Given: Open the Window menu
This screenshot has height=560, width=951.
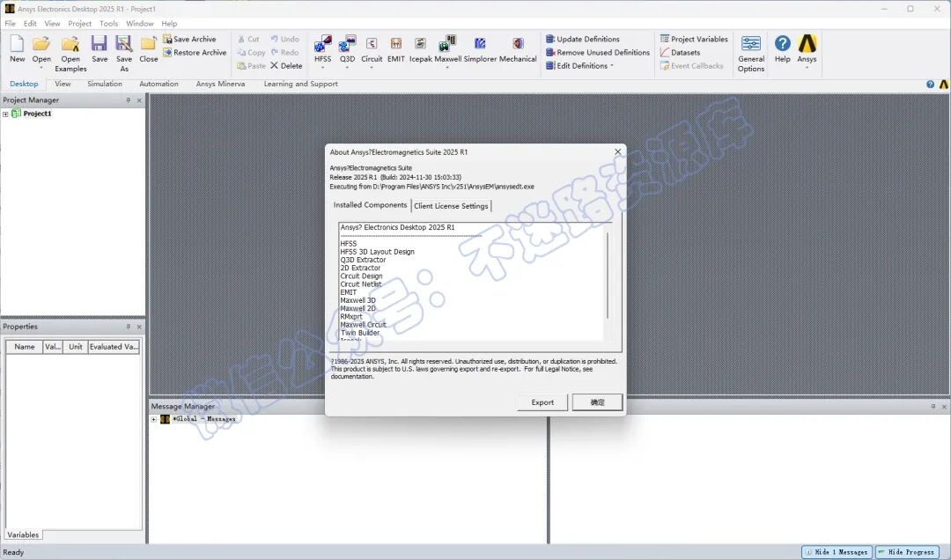Looking at the screenshot, I should coord(139,24).
